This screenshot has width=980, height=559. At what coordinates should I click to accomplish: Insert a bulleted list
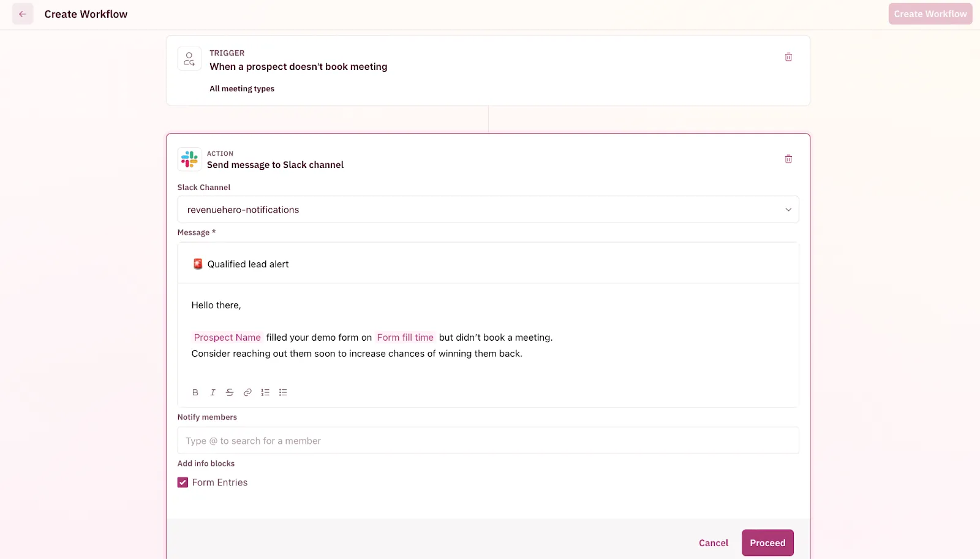click(283, 392)
